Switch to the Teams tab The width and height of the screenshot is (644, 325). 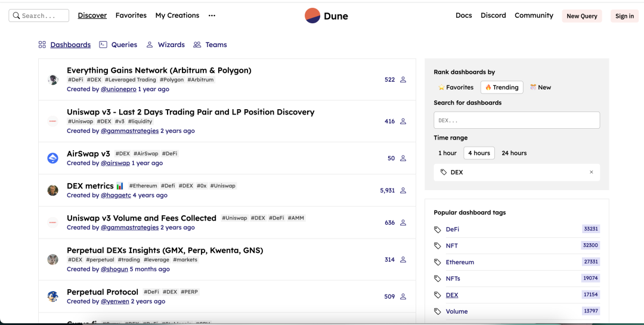pos(216,44)
